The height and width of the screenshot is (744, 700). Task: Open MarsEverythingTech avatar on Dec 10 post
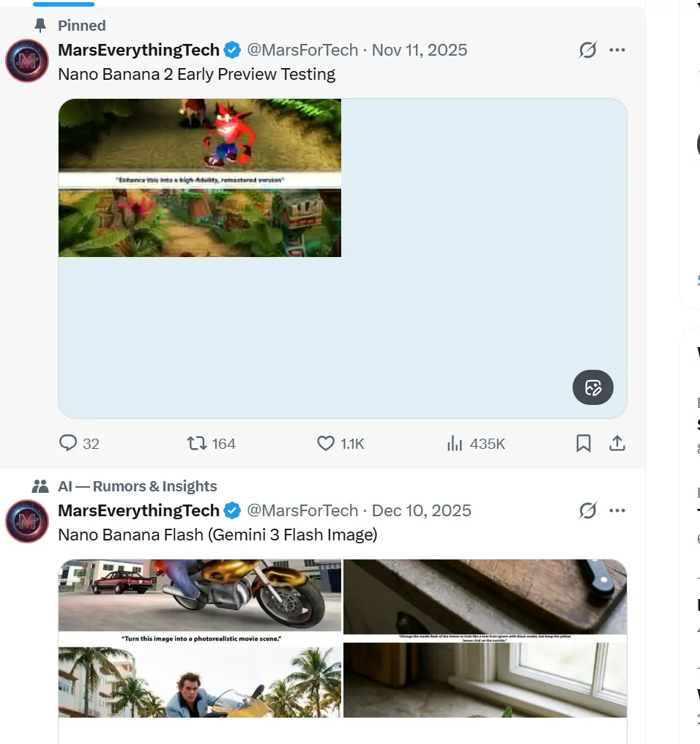(x=27, y=521)
